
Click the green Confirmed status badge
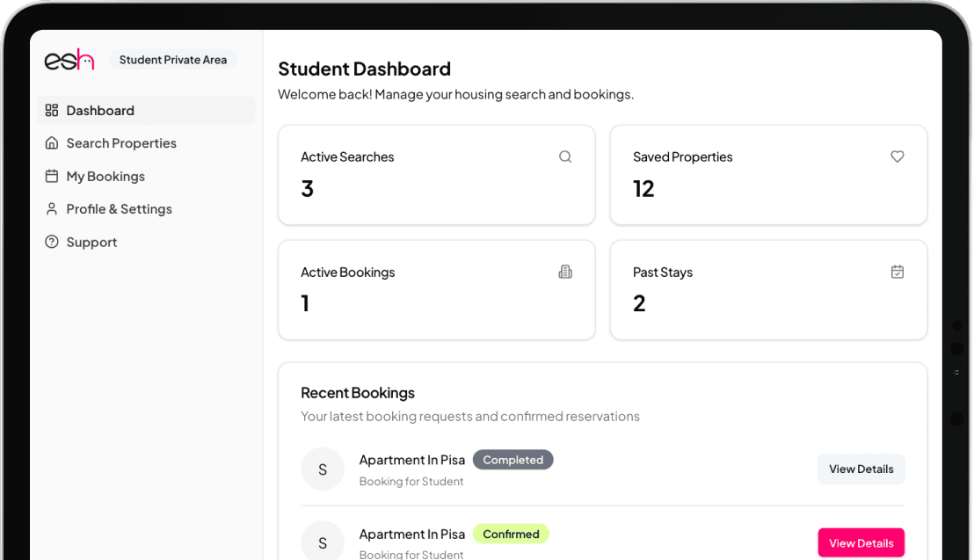tap(511, 534)
